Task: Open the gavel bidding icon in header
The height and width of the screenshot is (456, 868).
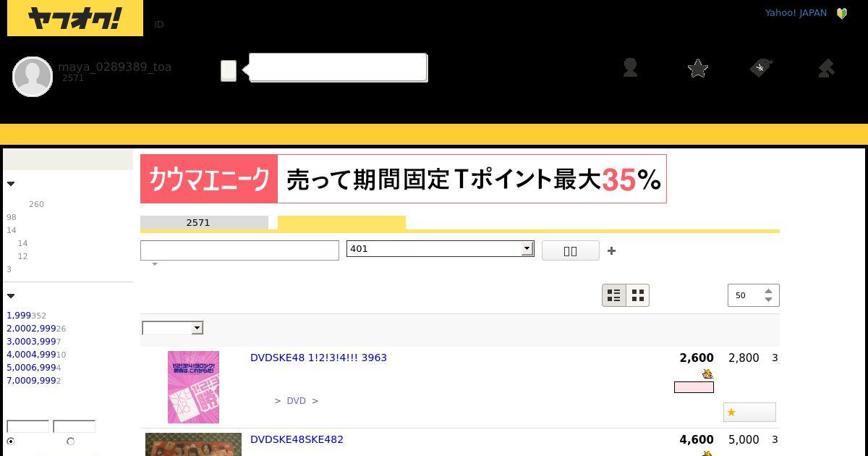Action: click(x=826, y=69)
